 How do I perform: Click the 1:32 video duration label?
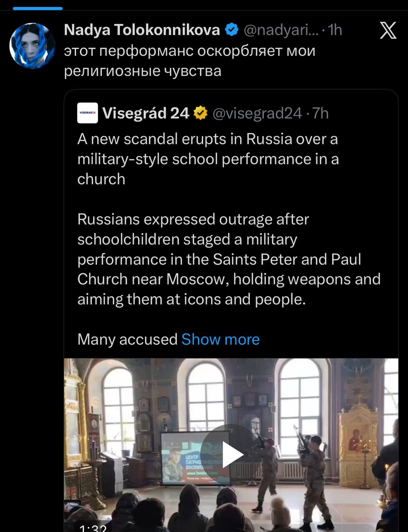(x=92, y=528)
